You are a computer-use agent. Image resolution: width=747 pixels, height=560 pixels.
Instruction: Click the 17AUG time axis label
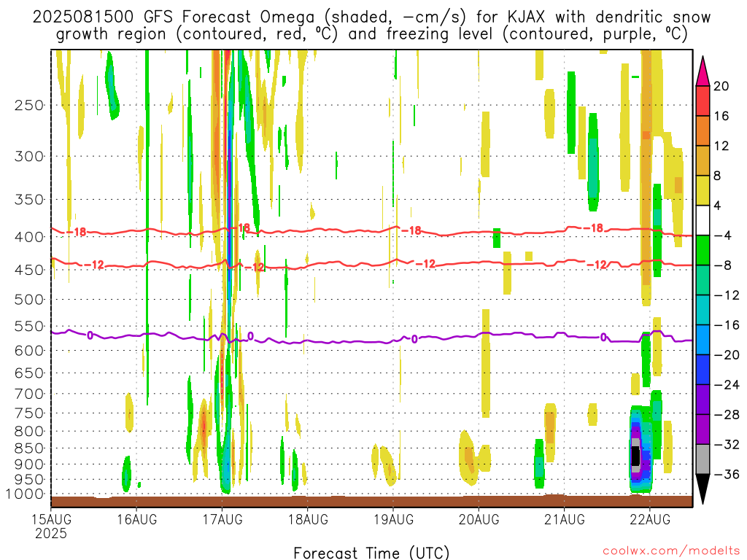(222, 519)
